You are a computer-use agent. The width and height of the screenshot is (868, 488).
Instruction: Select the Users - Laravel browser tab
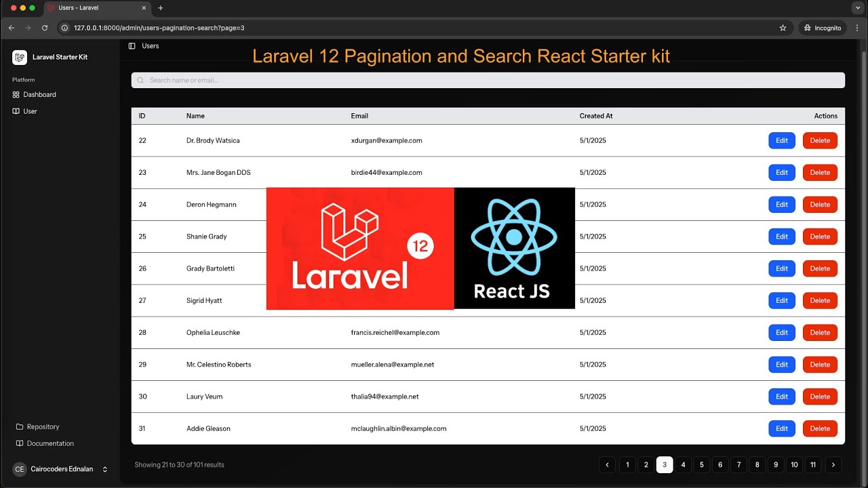[97, 8]
